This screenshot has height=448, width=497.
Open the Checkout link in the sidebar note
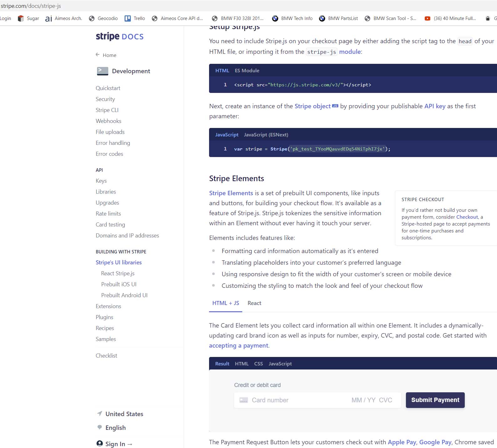tap(467, 217)
